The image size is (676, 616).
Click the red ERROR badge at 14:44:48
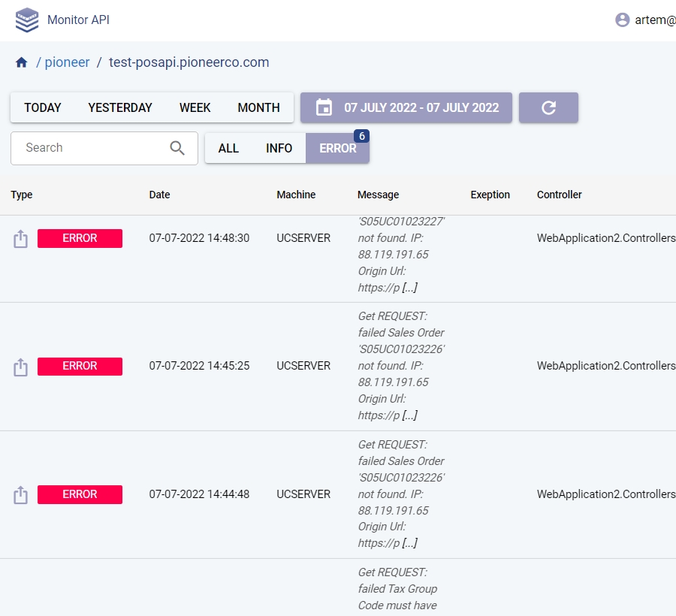click(x=80, y=494)
